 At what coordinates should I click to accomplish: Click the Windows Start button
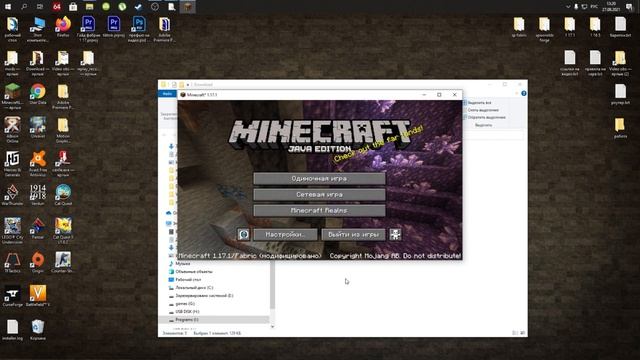click(x=8, y=7)
